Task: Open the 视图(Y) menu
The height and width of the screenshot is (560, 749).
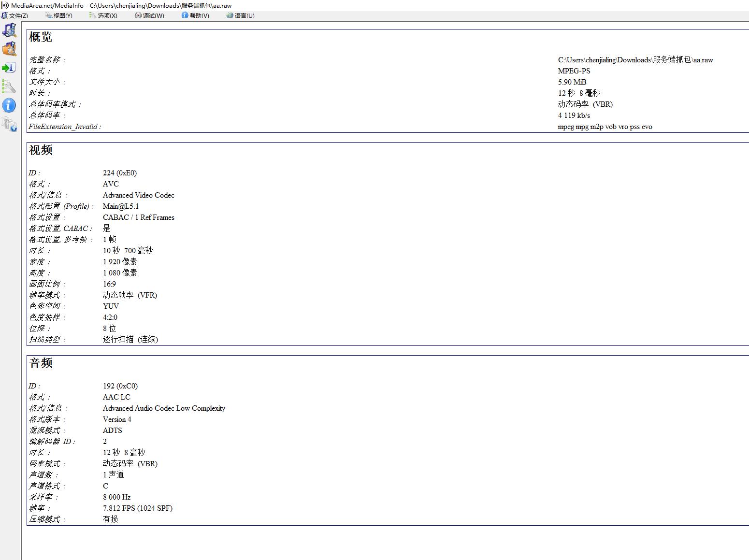Action: point(58,15)
